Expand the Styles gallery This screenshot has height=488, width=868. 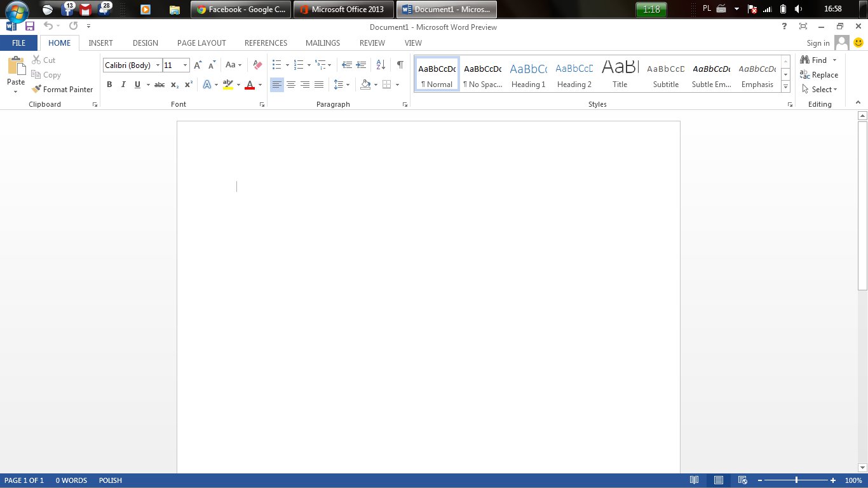point(786,87)
